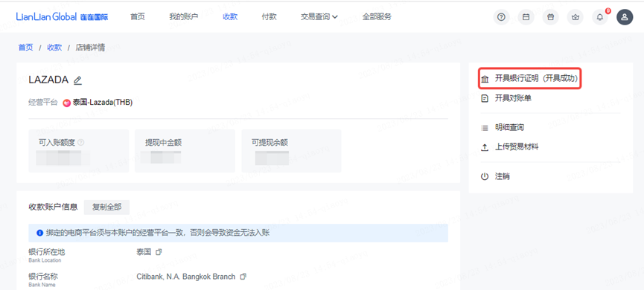Click the 经营平台 label
Screen dimensions: 644x290
click(43, 103)
